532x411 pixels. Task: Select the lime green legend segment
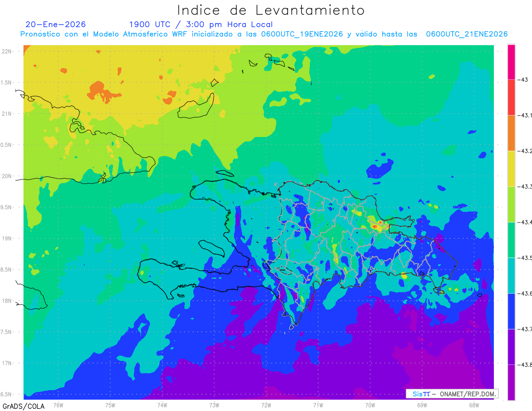pyautogui.click(x=511, y=204)
